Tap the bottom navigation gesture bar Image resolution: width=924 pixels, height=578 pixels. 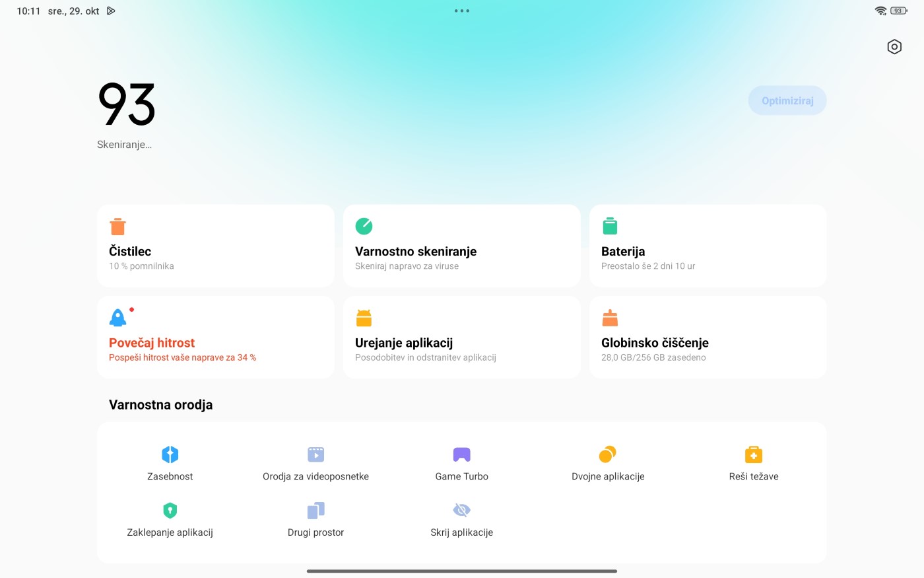point(461,571)
